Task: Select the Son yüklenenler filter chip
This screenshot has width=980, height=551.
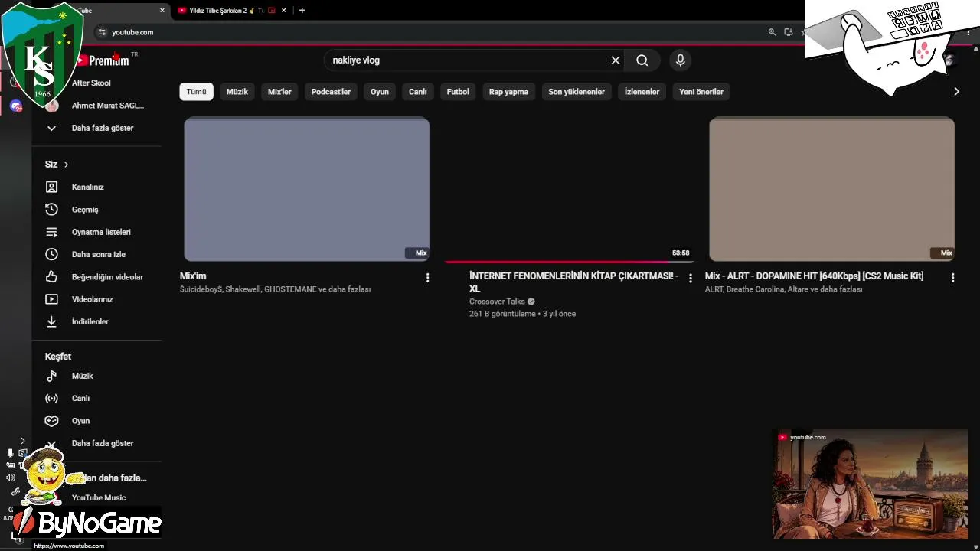Action: click(577, 92)
